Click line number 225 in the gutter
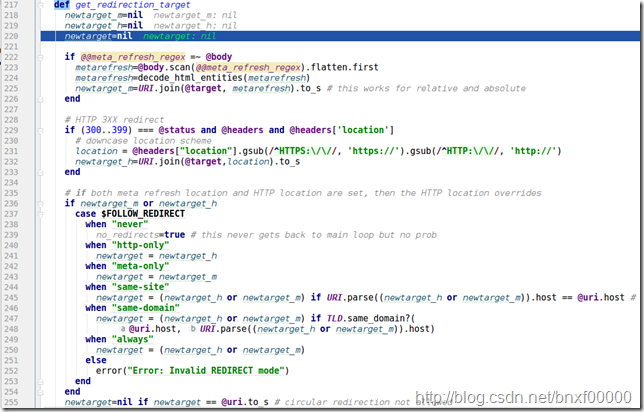 tap(11, 89)
